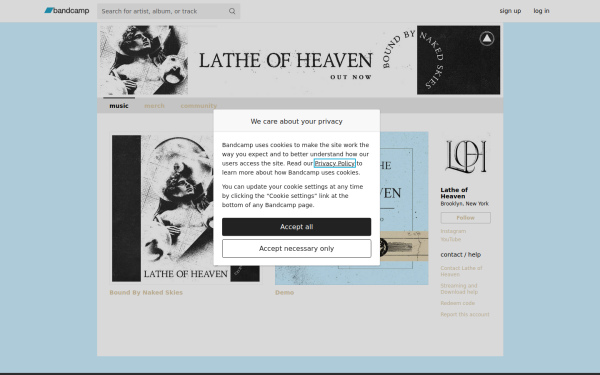The image size is (600, 375).
Task: Click the search magnifier icon
Action: (x=232, y=11)
